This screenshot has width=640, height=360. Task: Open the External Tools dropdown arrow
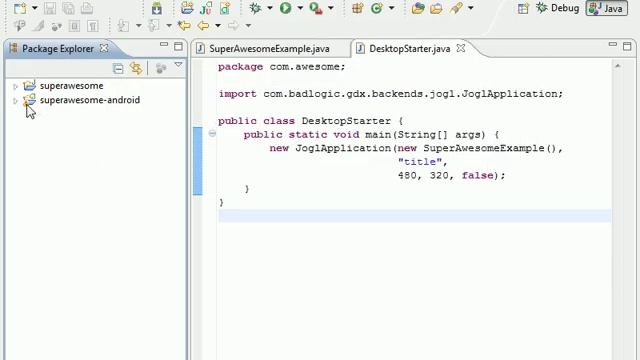[331, 8]
